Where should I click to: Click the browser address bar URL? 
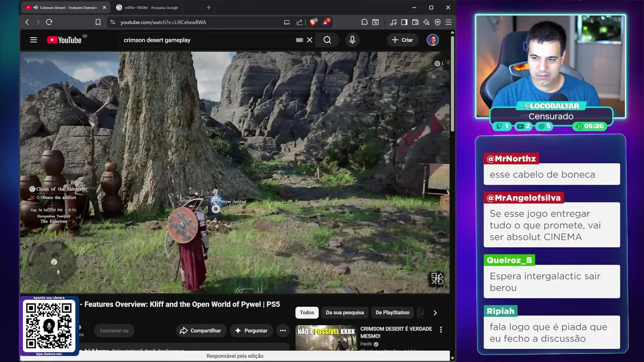[164, 22]
